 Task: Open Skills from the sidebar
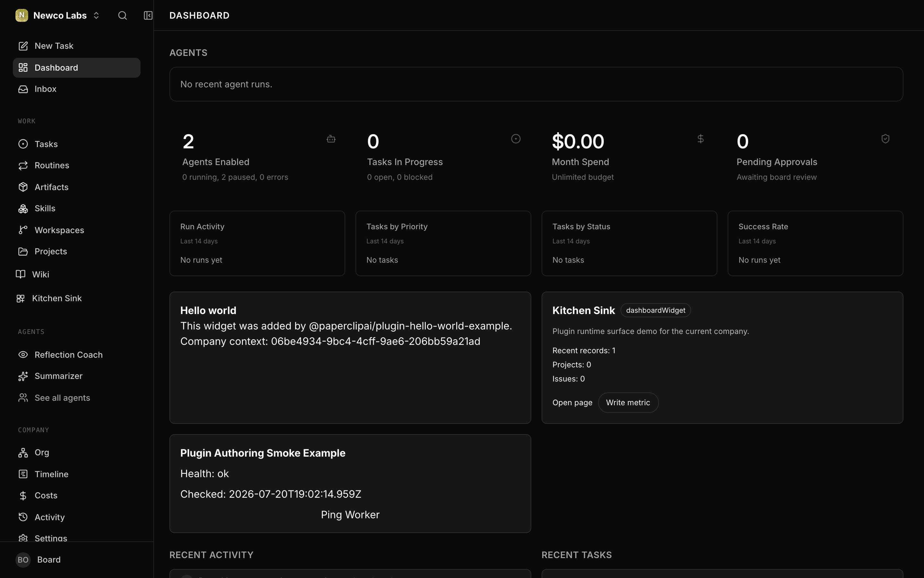[76, 208]
